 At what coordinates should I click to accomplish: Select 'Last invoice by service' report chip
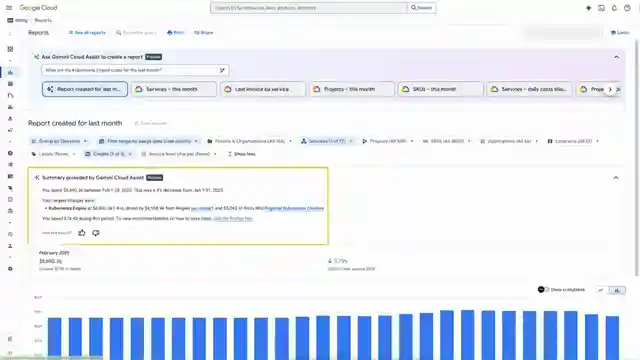point(263,89)
